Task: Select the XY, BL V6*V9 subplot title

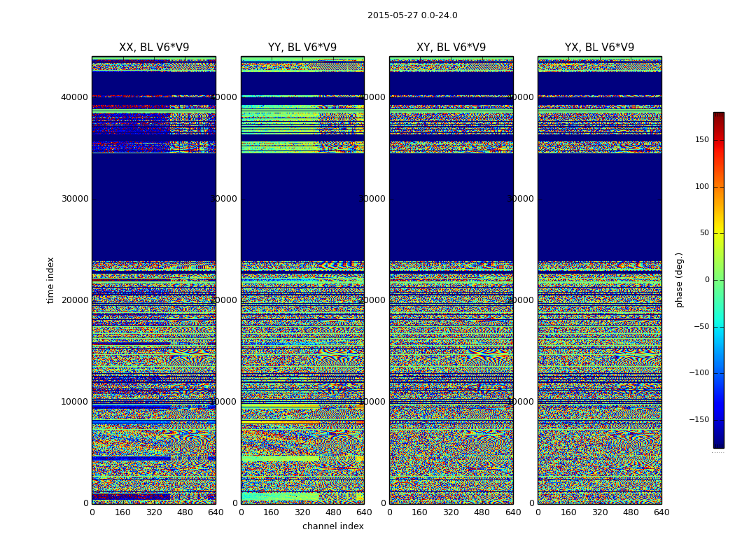Action: pos(451,48)
